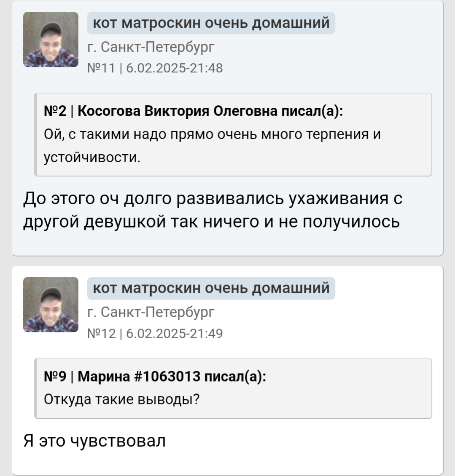
Task: Open the 'кот матроскин' profile from post №12
Action: point(211,288)
